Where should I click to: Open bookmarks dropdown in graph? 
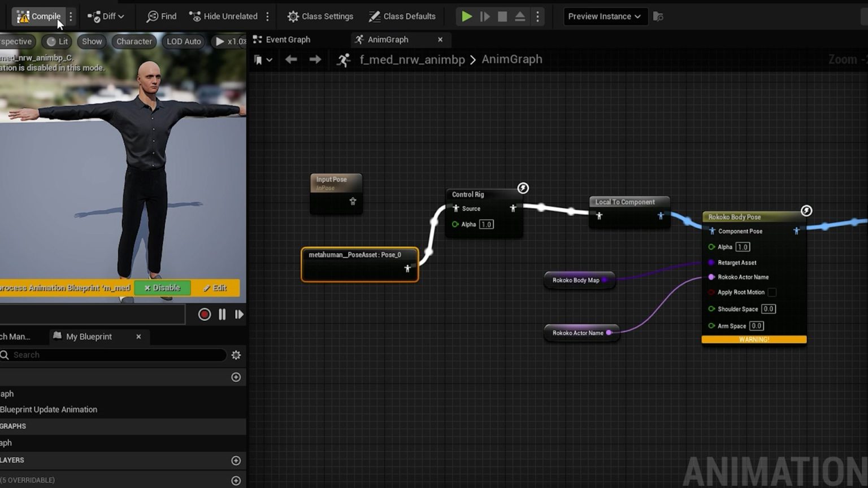[x=263, y=59]
